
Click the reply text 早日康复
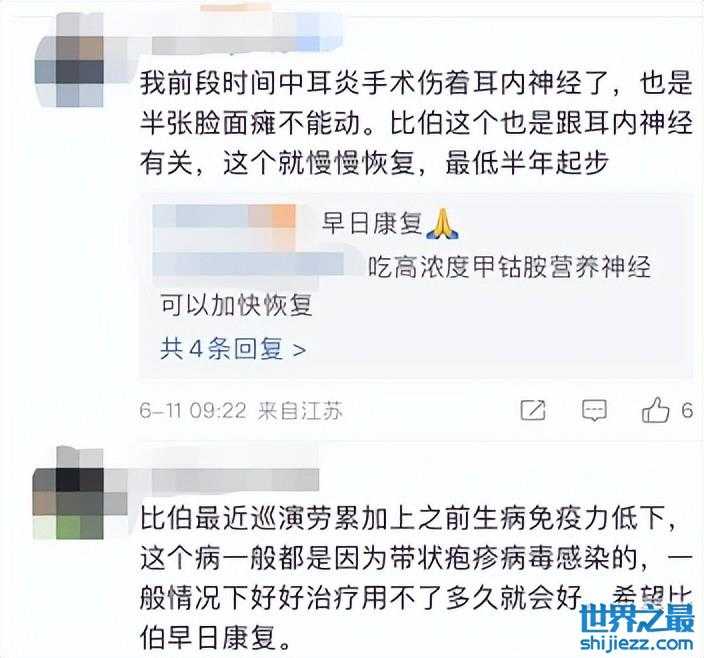[372, 223]
